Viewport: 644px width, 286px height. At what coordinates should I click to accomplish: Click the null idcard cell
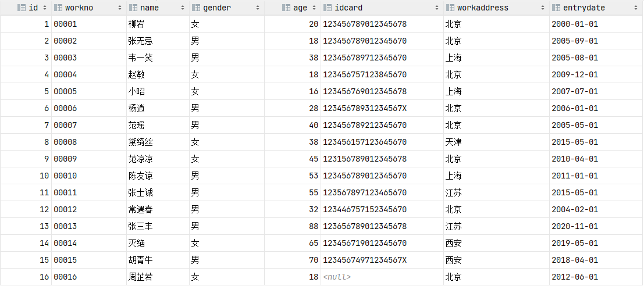pyautogui.click(x=337, y=277)
